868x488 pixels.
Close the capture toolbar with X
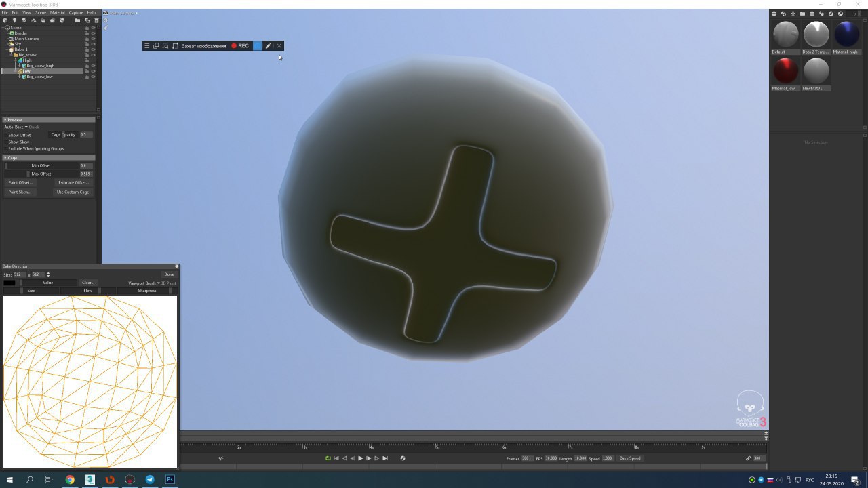pos(279,46)
